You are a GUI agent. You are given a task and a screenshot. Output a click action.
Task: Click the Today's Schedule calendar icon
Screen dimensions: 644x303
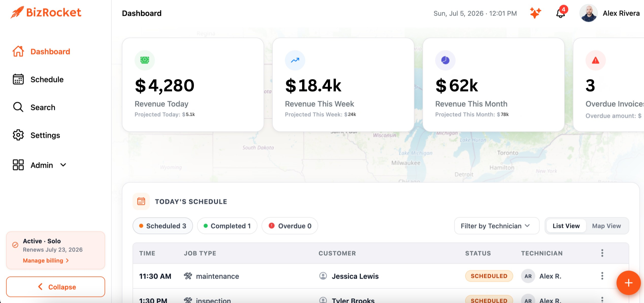[x=141, y=201]
